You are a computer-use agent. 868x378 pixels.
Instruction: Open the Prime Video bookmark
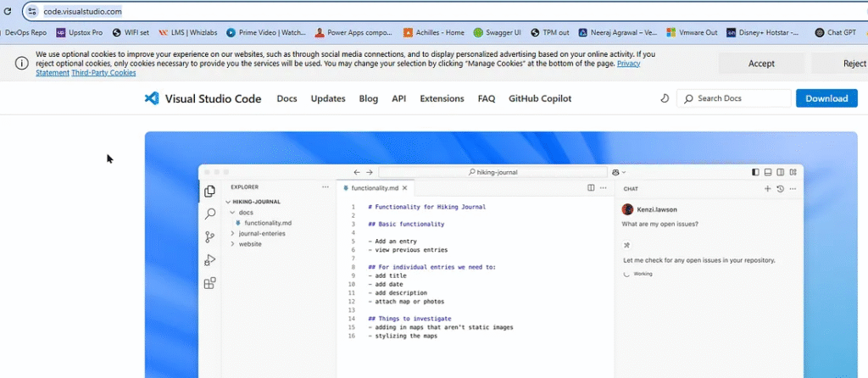[266, 33]
